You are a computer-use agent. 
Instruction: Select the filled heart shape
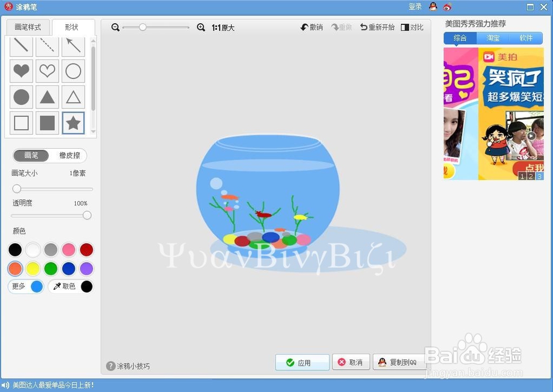(21, 71)
